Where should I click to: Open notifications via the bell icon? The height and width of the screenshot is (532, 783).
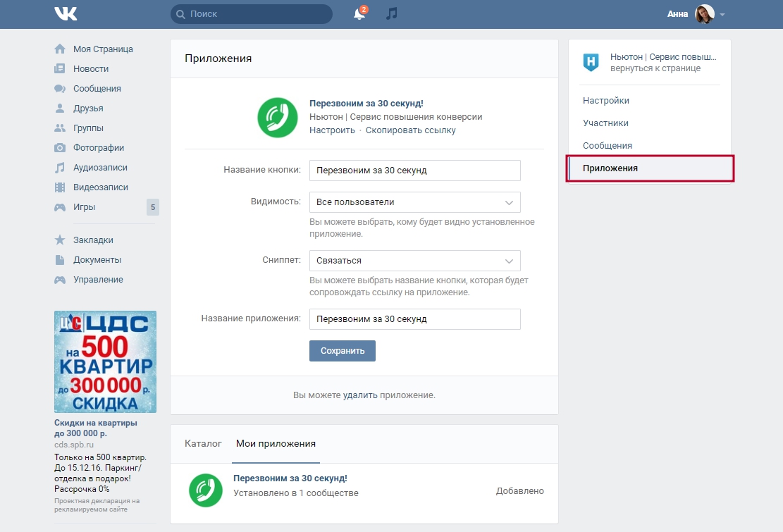tap(359, 13)
